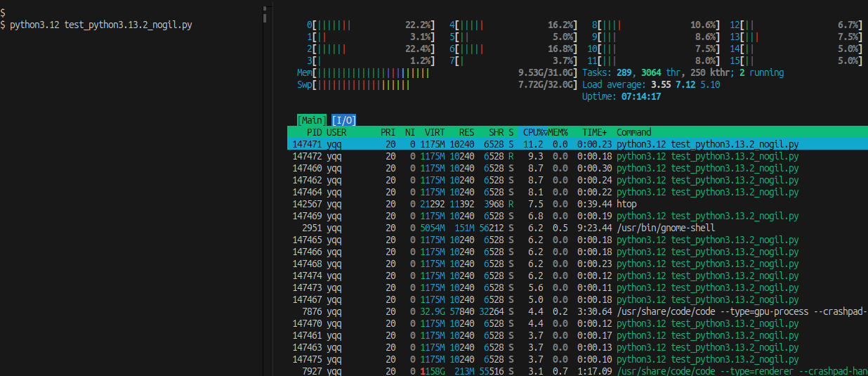868x376 pixels.
Task: Click the TIME+ column header
Action: (x=594, y=132)
